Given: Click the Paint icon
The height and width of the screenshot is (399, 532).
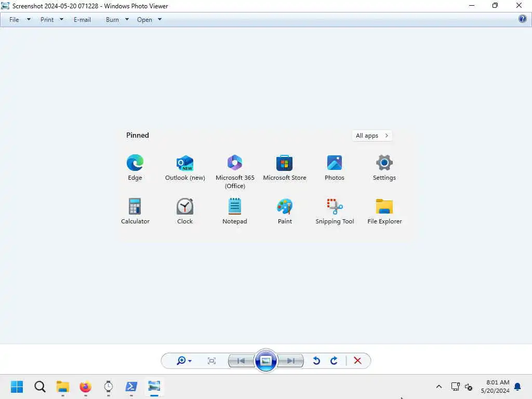Looking at the screenshot, I should pos(285,206).
